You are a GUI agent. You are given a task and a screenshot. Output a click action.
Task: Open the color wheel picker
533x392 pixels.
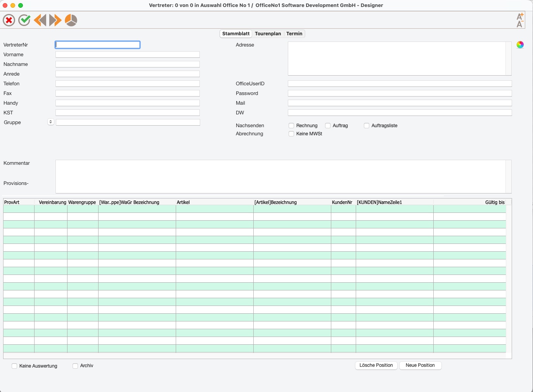[520, 45]
